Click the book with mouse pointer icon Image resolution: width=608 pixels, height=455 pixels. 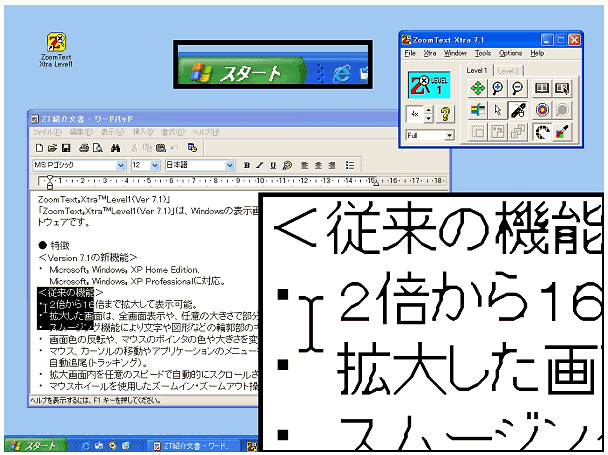[x=562, y=88]
